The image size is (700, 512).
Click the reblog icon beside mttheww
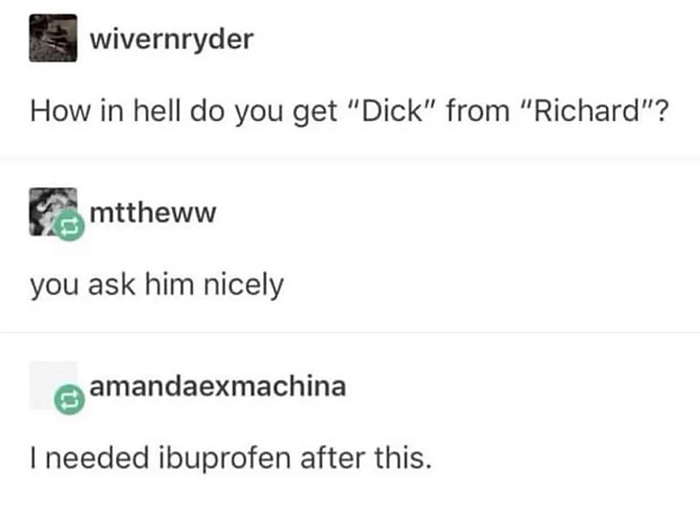point(69,227)
